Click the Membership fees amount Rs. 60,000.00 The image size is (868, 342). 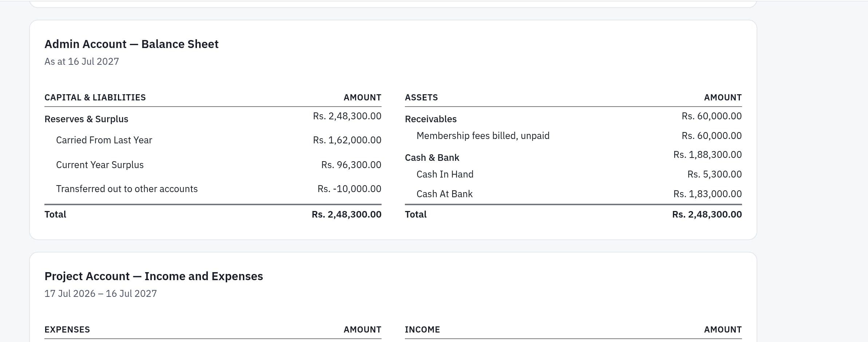[x=711, y=136]
